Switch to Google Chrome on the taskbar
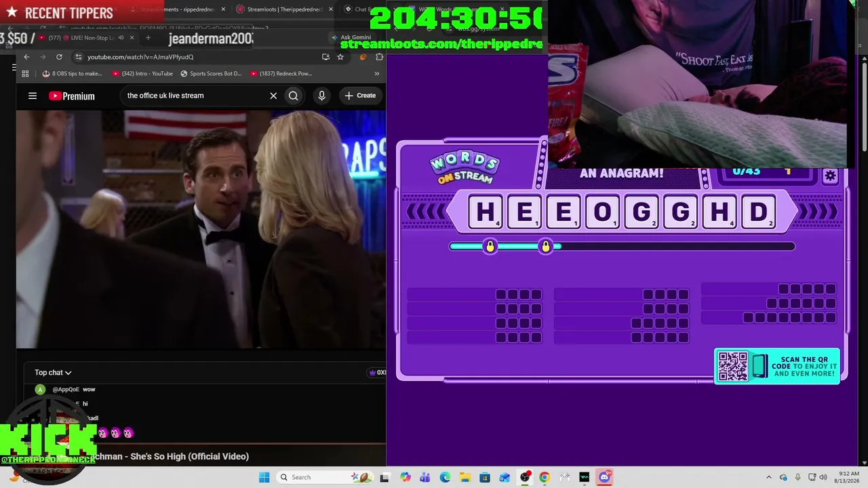This screenshot has height=488, width=868. click(545, 477)
